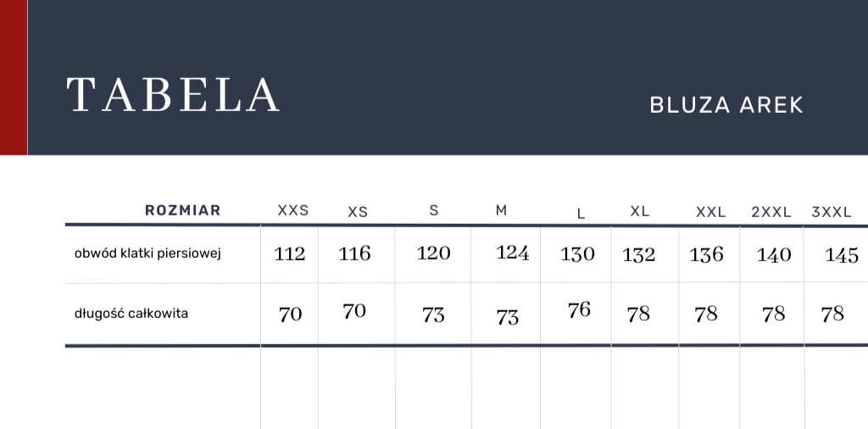
Task: Select length value 70 under XS
Action: coord(354,311)
